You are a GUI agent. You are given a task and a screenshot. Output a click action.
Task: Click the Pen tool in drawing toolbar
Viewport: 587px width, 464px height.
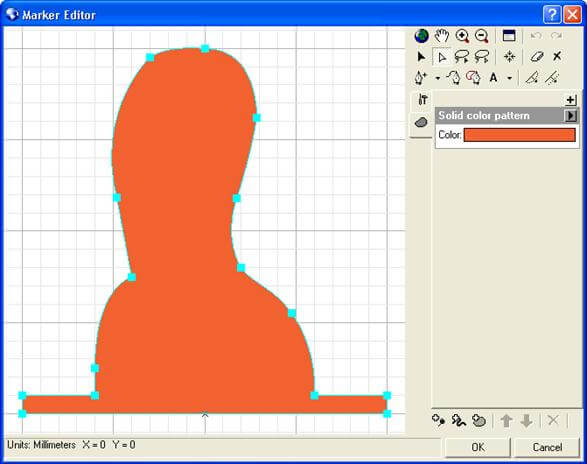(421, 78)
